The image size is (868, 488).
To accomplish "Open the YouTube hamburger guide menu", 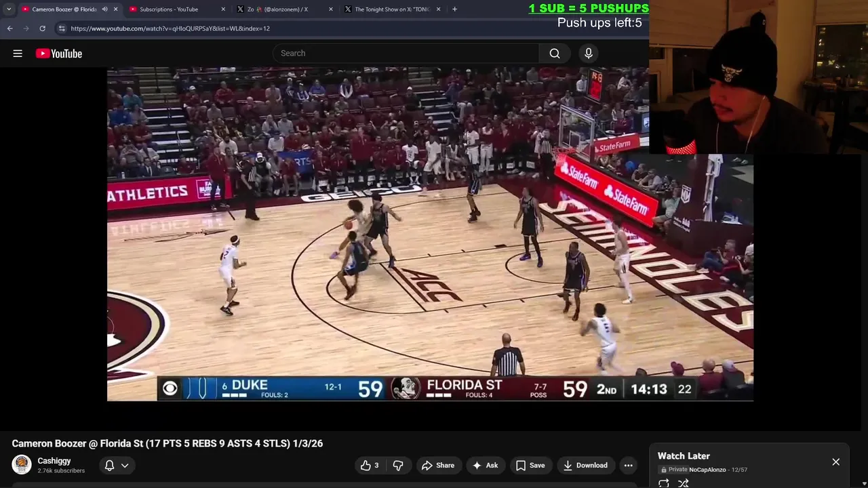I will point(18,54).
